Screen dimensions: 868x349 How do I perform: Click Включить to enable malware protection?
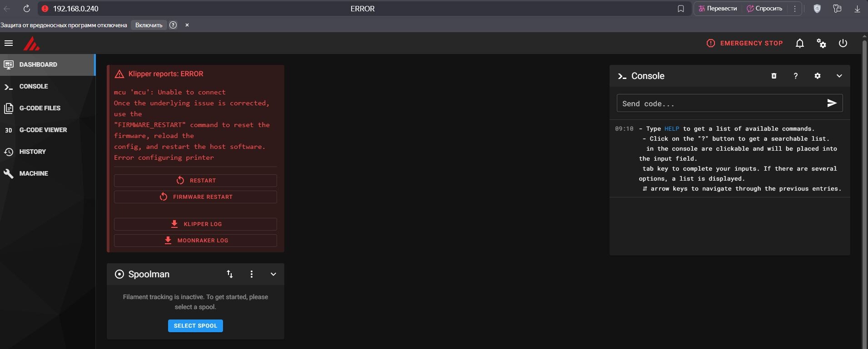point(149,25)
